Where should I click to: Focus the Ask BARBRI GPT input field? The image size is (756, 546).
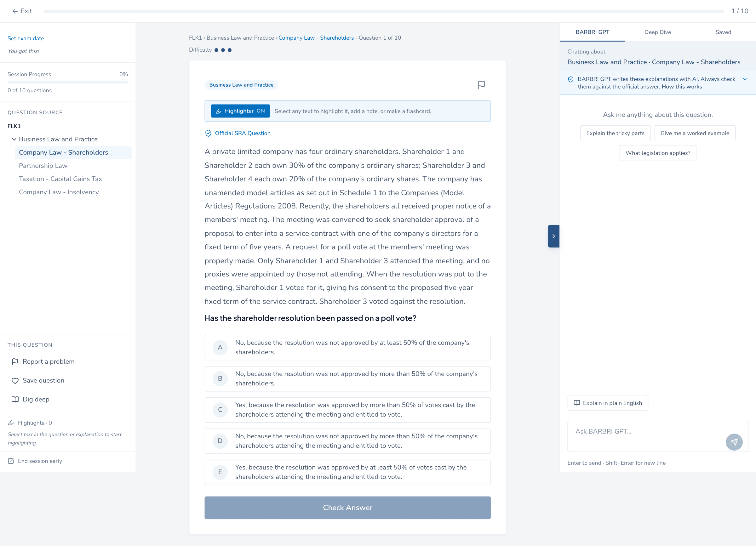click(658, 436)
